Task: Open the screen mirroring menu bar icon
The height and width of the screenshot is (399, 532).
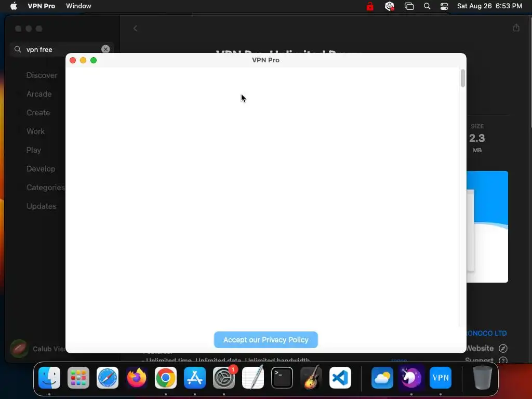Action: 409,6
